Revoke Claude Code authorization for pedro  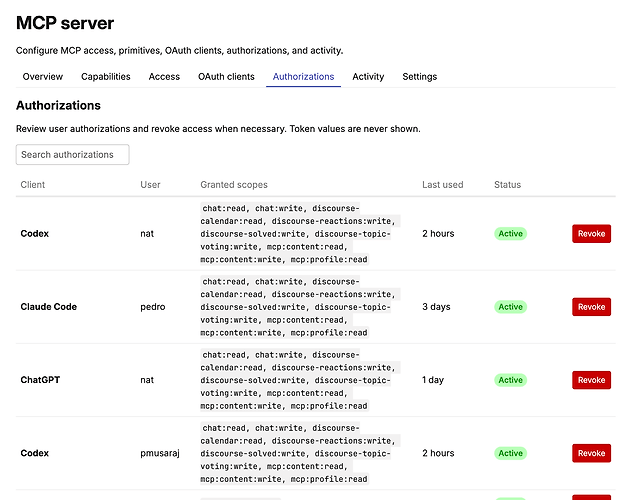(x=591, y=307)
